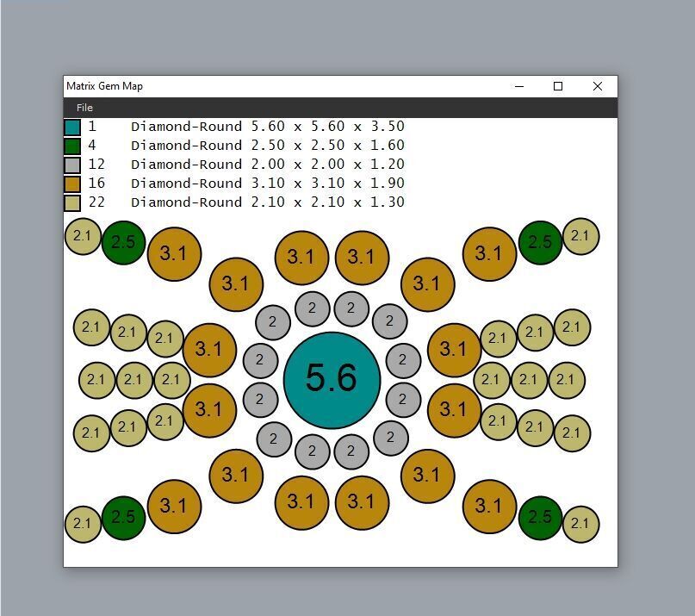Screen dimensions: 695x616
Task: Click legend text 'Diamond-Round 2.10 x 2.10 x 1.30'
Action: tap(268, 202)
